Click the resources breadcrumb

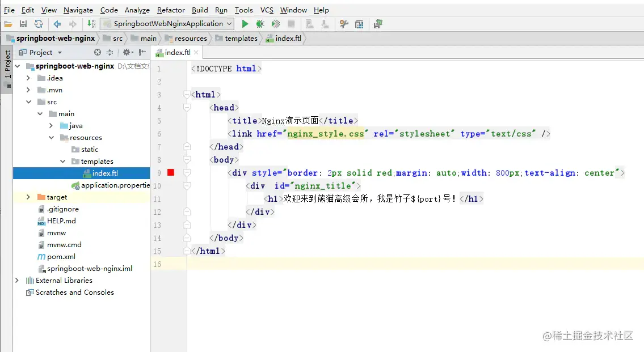coord(186,38)
